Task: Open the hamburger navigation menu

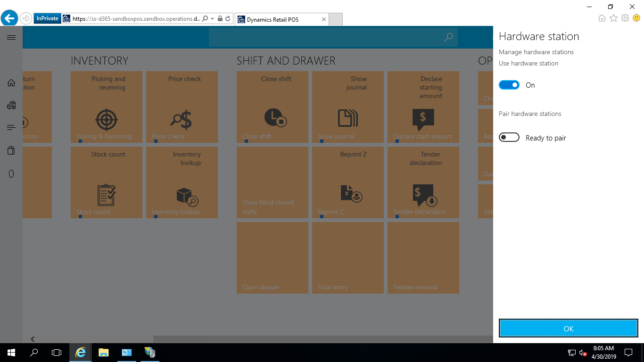Action: pyautogui.click(x=11, y=38)
